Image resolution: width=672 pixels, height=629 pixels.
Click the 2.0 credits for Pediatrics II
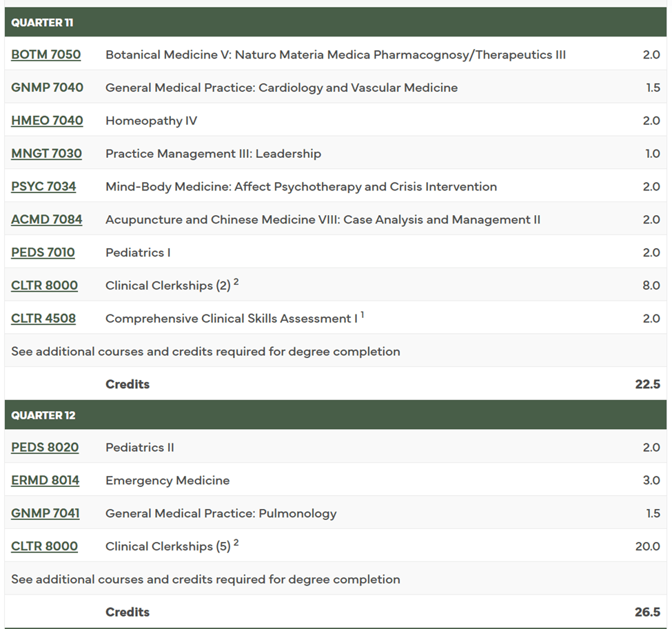[651, 448]
